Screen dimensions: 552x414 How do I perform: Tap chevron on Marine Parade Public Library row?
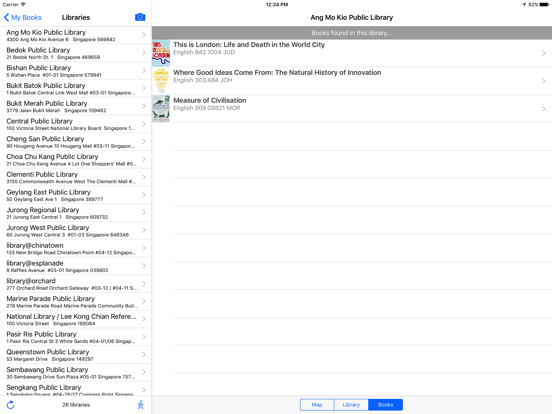tap(144, 301)
